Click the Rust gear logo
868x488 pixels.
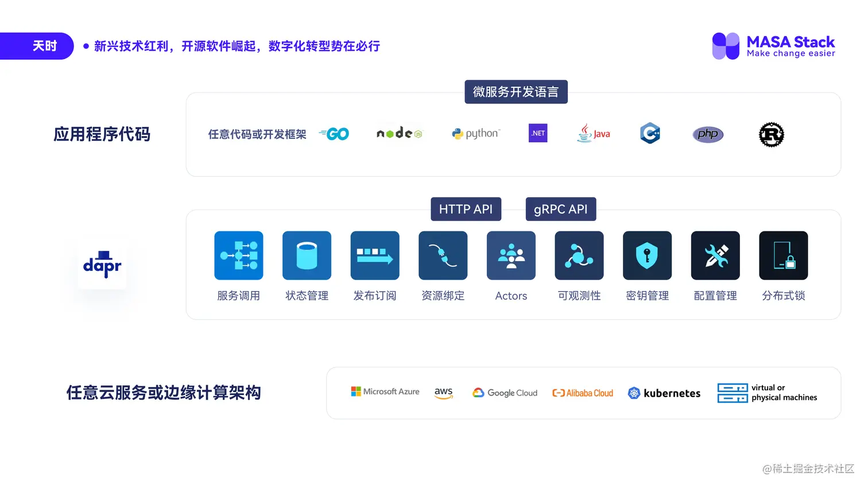point(772,134)
